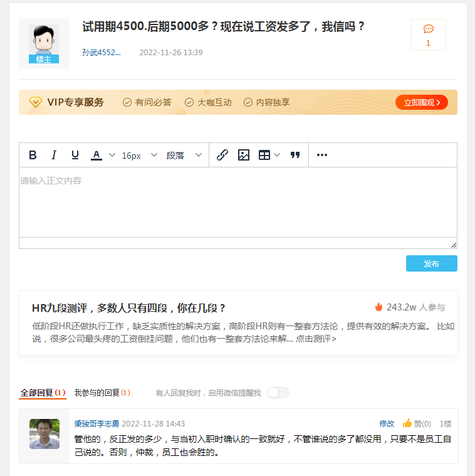This screenshot has width=475, height=476.
Task: Toggle bold formatting in editor
Action: (x=33, y=156)
